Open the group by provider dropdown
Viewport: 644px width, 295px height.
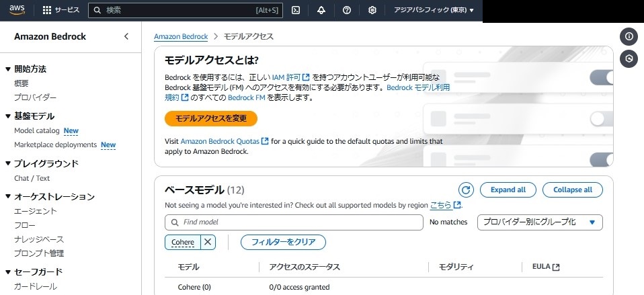coord(540,222)
